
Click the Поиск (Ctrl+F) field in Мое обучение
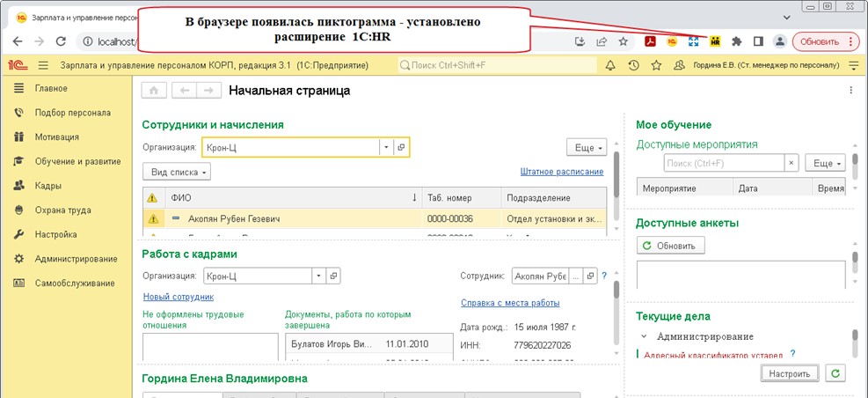pos(724,164)
